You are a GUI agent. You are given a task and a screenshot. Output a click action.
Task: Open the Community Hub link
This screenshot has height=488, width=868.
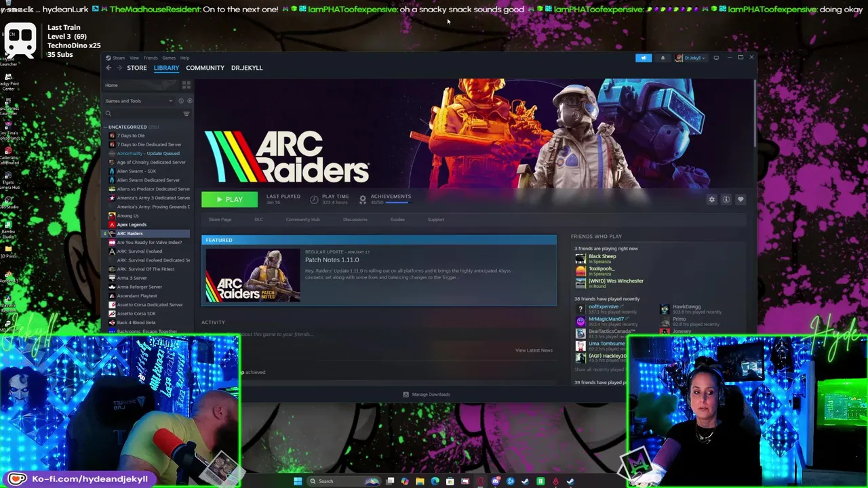(302, 220)
